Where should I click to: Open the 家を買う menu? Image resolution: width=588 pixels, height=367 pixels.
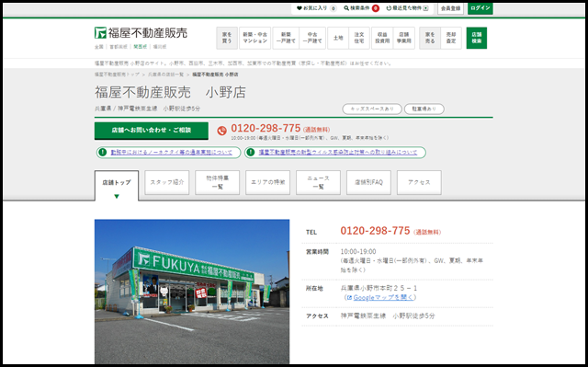click(227, 38)
